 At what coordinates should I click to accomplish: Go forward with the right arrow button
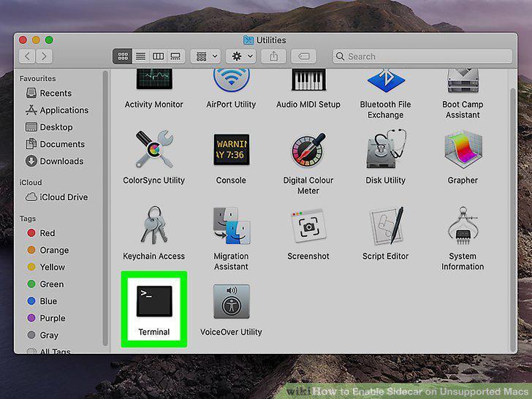coord(44,56)
